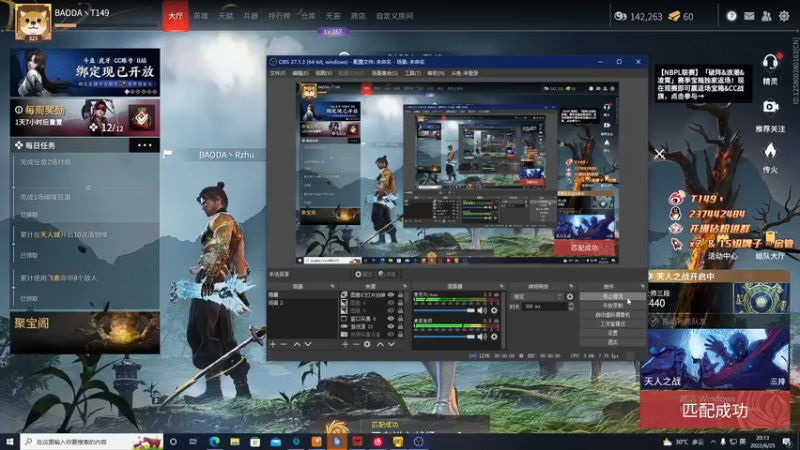The height and width of the screenshot is (450, 800).
Task: Adjust 桌面音频 volume slider in OBS mixer
Action: (x=444, y=336)
